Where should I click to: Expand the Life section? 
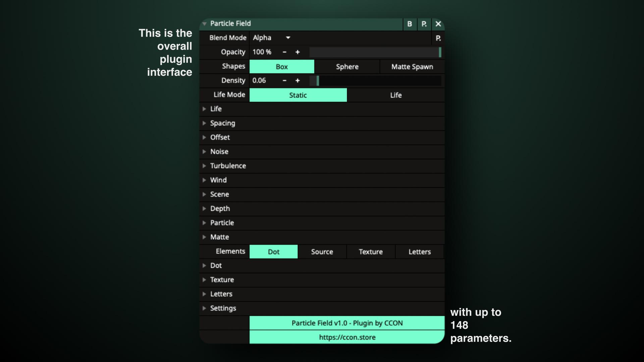(322, 109)
